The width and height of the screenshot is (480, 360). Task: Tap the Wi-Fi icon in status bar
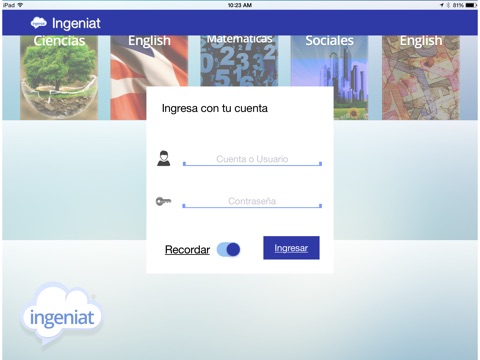pos(20,5)
